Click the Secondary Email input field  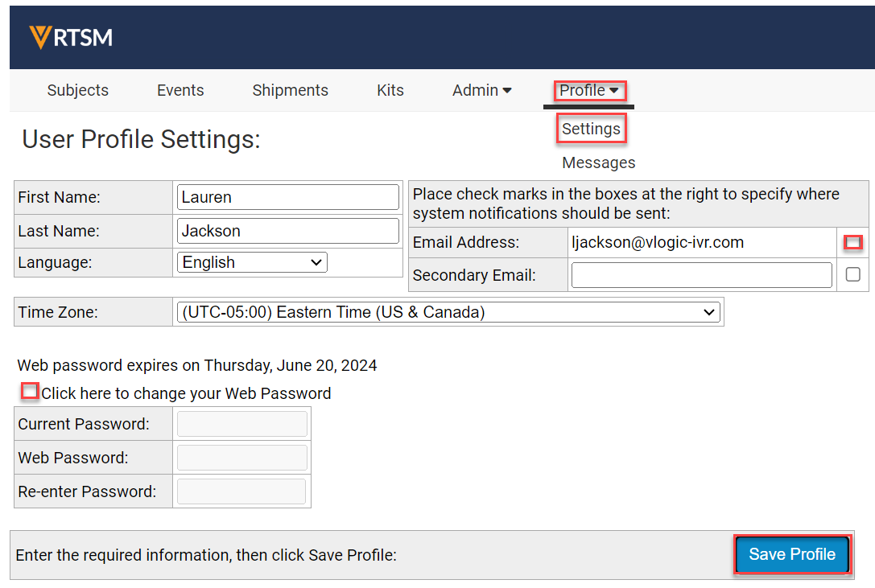coord(701,275)
